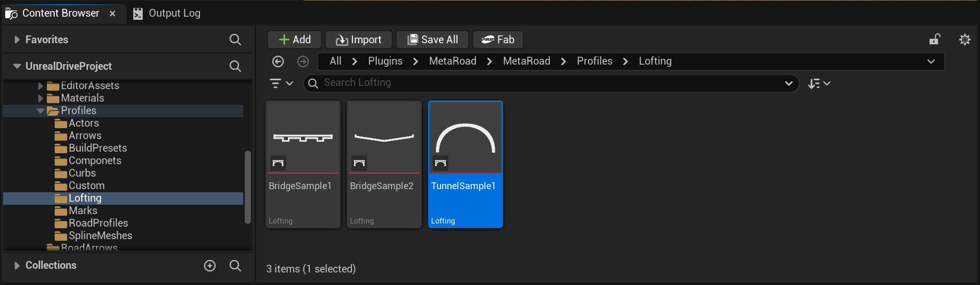Screen dimensions: 980x285
Task: Open the filters dropdown menu
Action: [282, 83]
